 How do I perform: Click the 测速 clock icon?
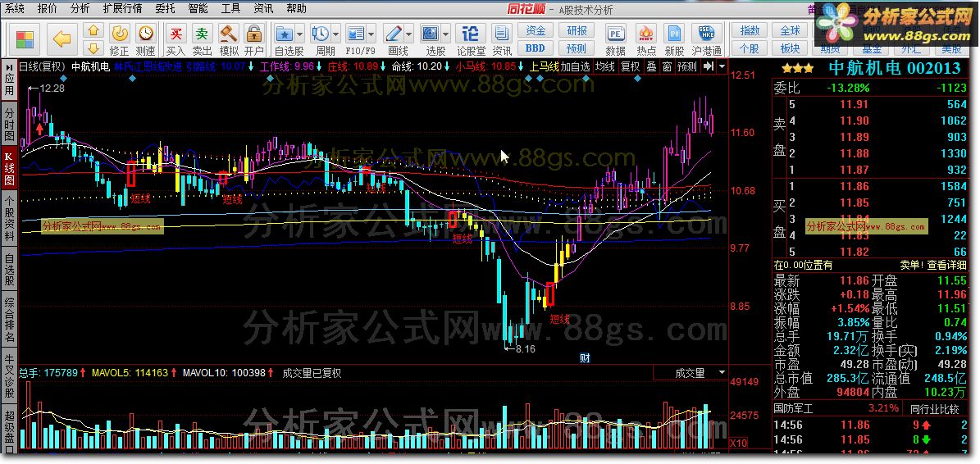click(x=145, y=33)
